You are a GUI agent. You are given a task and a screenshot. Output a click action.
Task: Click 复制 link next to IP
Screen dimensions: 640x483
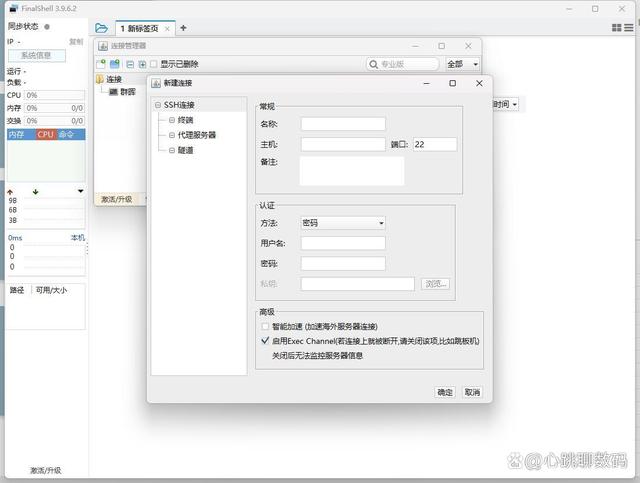point(76,42)
